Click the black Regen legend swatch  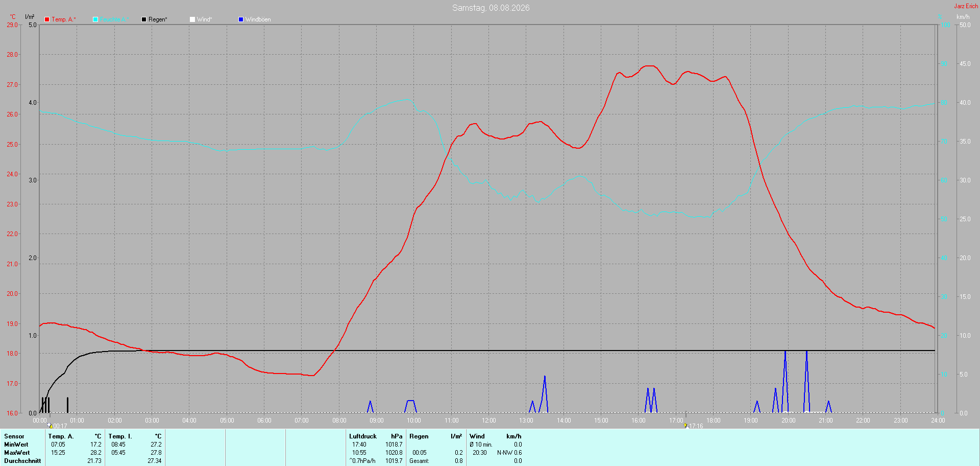point(144,19)
